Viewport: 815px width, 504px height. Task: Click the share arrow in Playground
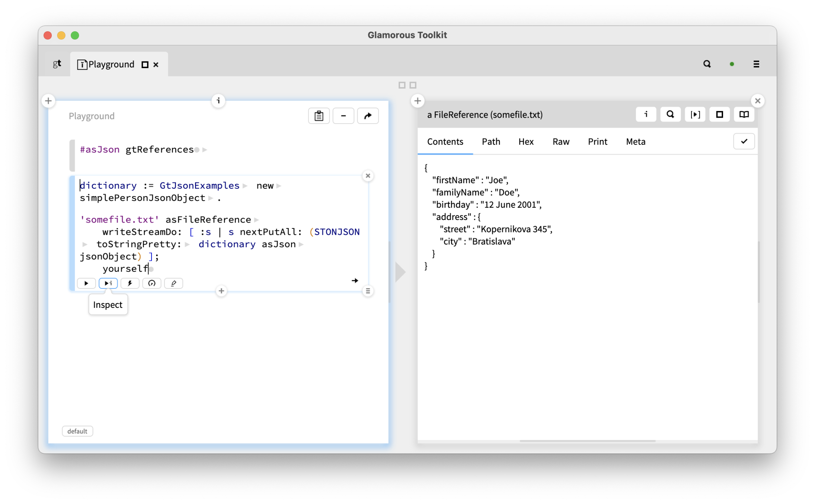coord(368,116)
